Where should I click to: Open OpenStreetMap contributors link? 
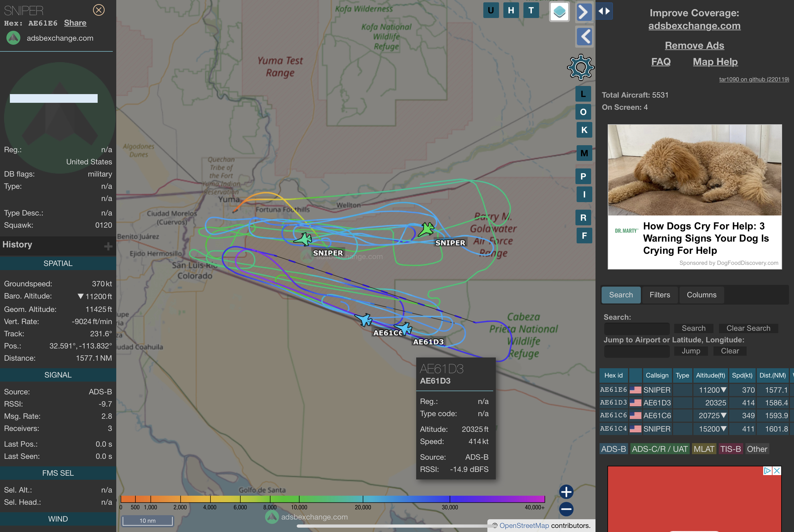pos(524,526)
